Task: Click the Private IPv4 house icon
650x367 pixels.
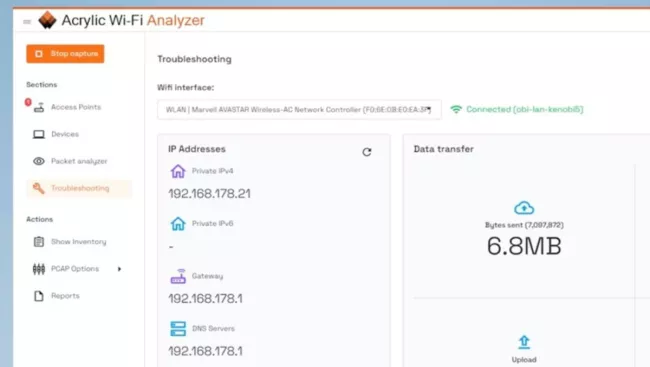Action: (178, 171)
